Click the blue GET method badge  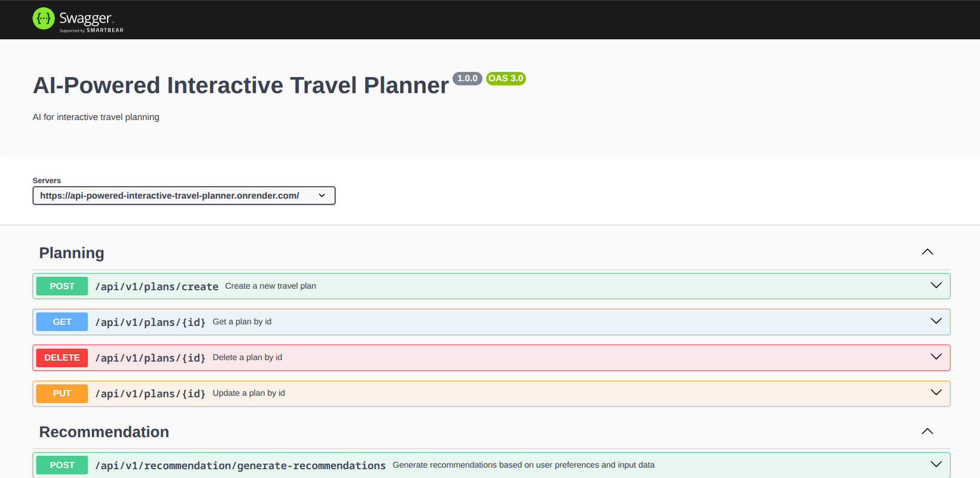[x=62, y=322]
